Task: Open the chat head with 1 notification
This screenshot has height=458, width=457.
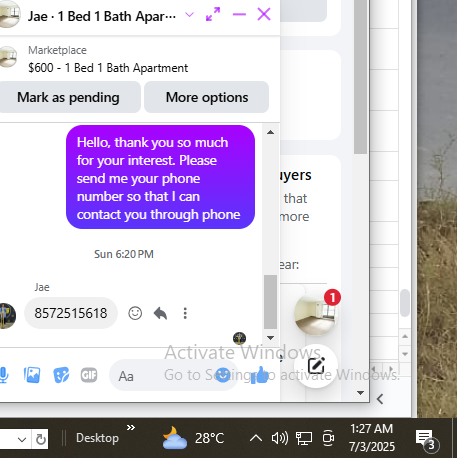Action: coord(315,314)
